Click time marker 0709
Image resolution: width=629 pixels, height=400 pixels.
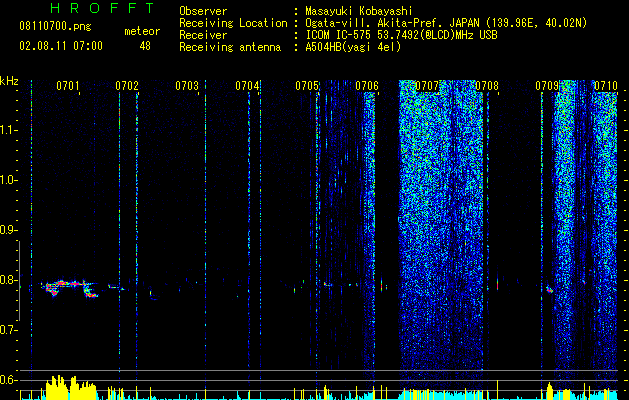pyautogui.click(x=547, y=85)
